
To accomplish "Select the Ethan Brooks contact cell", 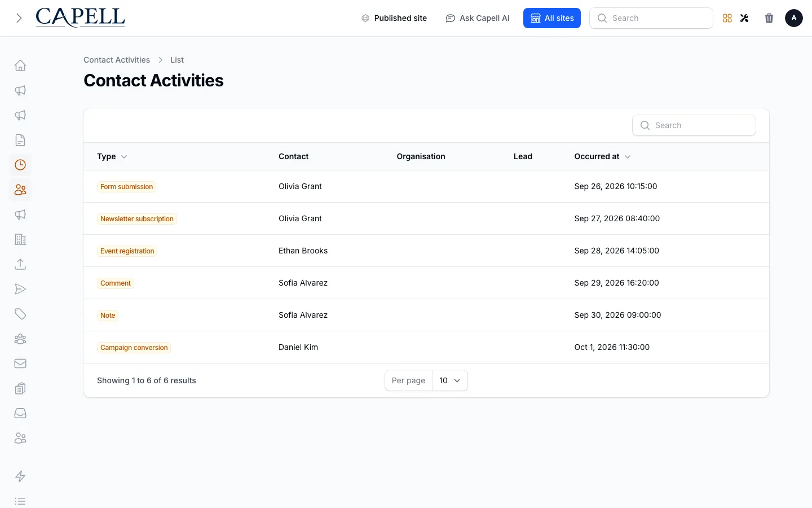I will 303,251.
